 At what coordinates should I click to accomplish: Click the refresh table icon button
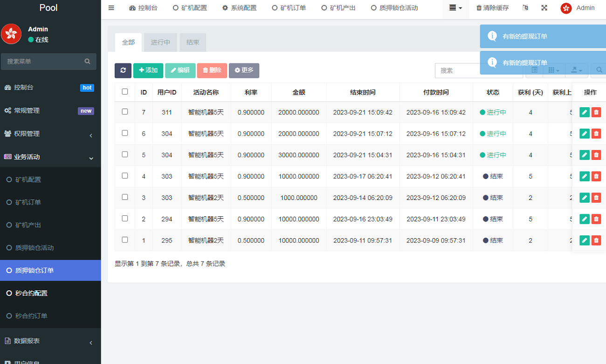click(123, 70)
